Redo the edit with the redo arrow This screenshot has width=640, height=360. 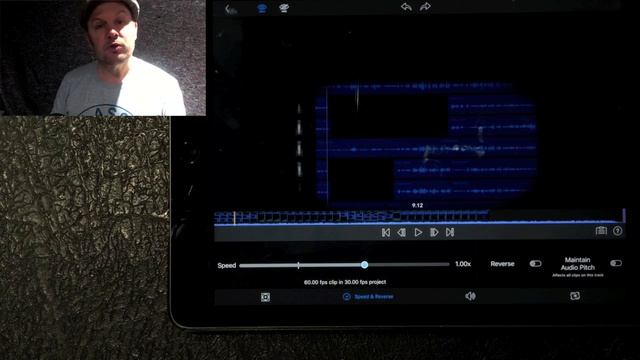[425, 7]
